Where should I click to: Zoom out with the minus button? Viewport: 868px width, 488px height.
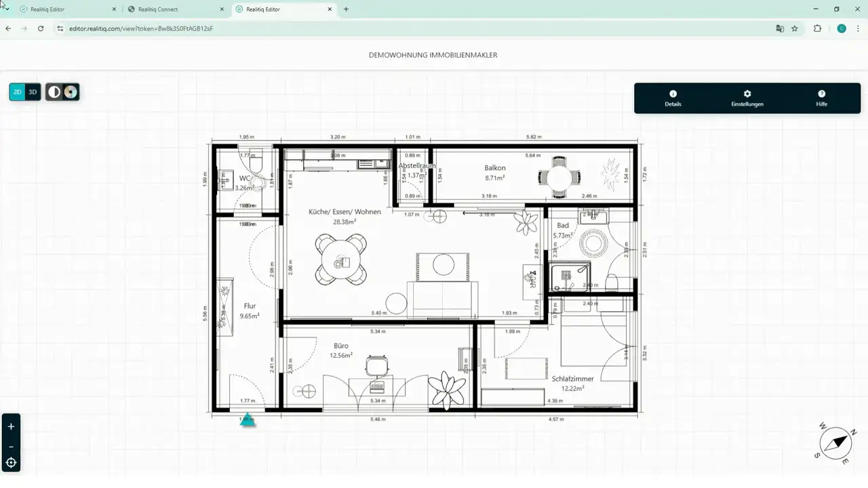[x=11, y=447]
